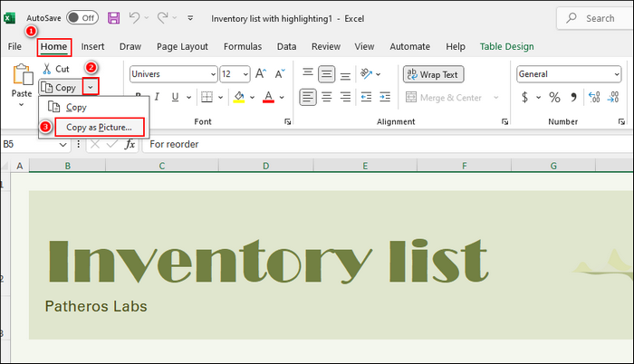Expand the fill color palette arrow
The height and width of the screenshot is (364, 634).
tap(252, 97)
